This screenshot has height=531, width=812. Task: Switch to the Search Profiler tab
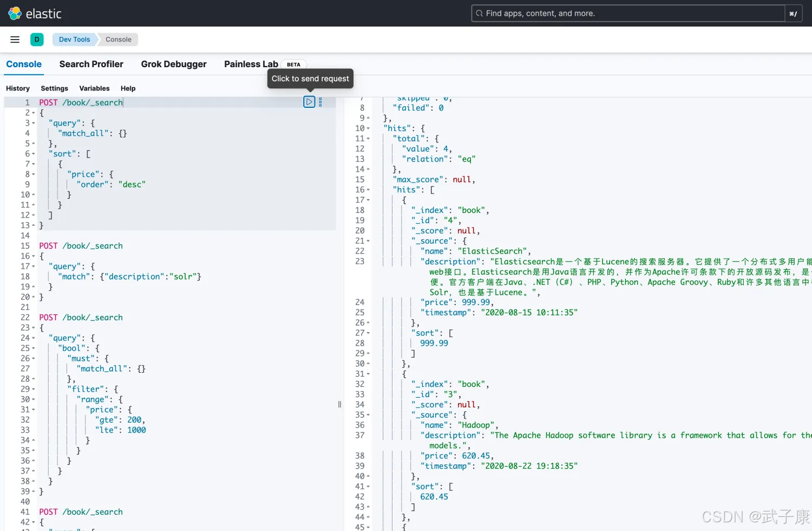[x=91, y=64]
